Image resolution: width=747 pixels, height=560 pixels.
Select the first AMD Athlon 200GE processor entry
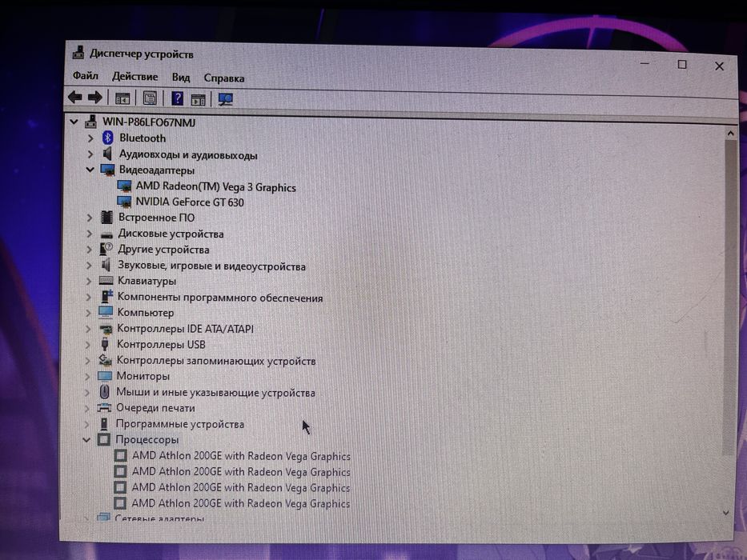point(241,456)
